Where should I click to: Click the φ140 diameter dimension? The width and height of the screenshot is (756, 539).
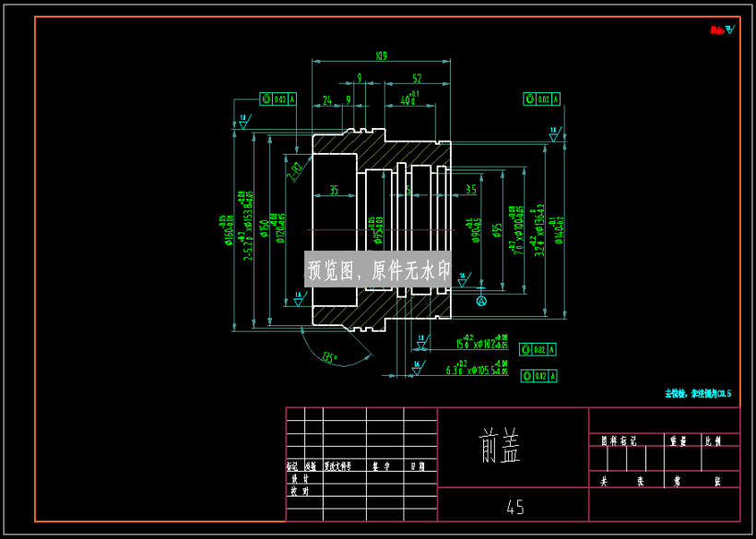(x=558, y=230)
